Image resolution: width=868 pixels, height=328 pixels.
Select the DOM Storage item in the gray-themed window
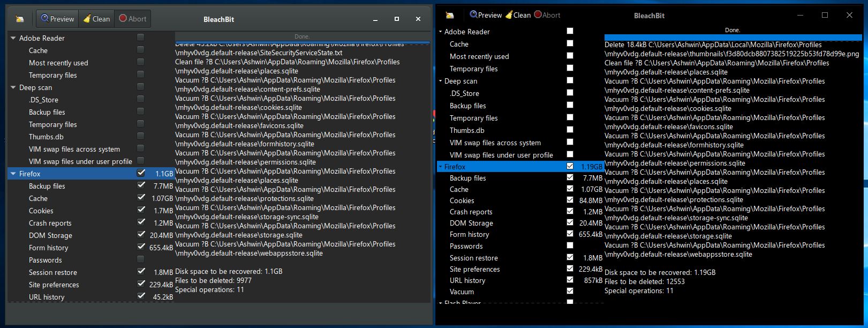(x=50, y=235)
